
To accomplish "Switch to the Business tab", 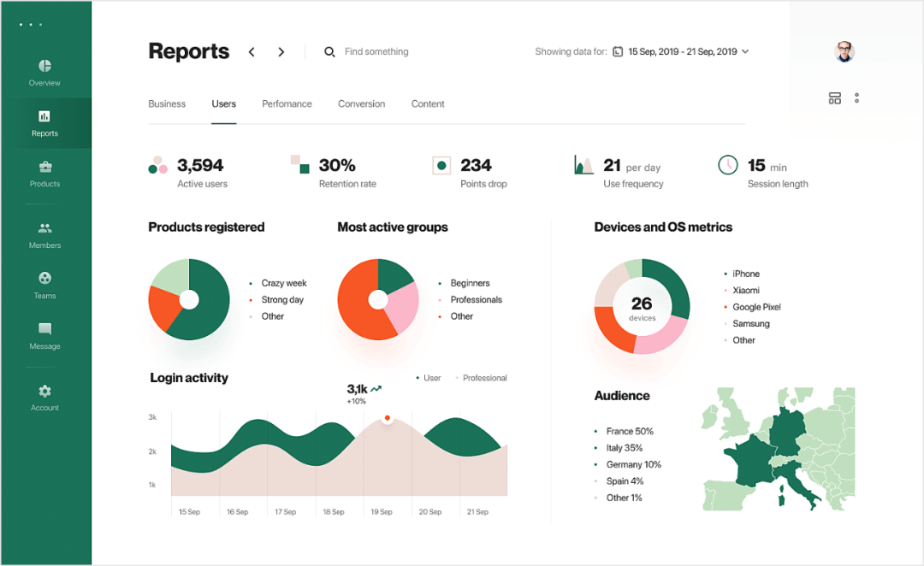I will tap(167, 104).
